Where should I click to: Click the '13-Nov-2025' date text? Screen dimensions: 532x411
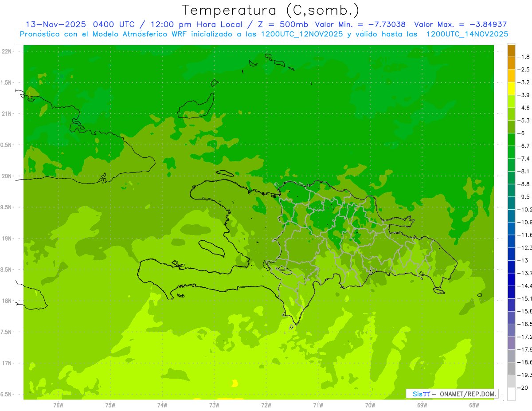click(56, 24)
